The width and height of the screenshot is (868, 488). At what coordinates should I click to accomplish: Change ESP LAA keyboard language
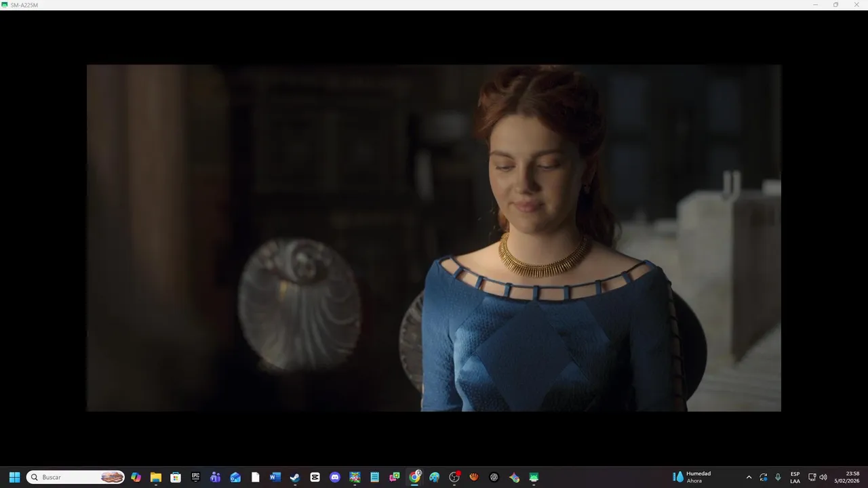pos(795,477)
